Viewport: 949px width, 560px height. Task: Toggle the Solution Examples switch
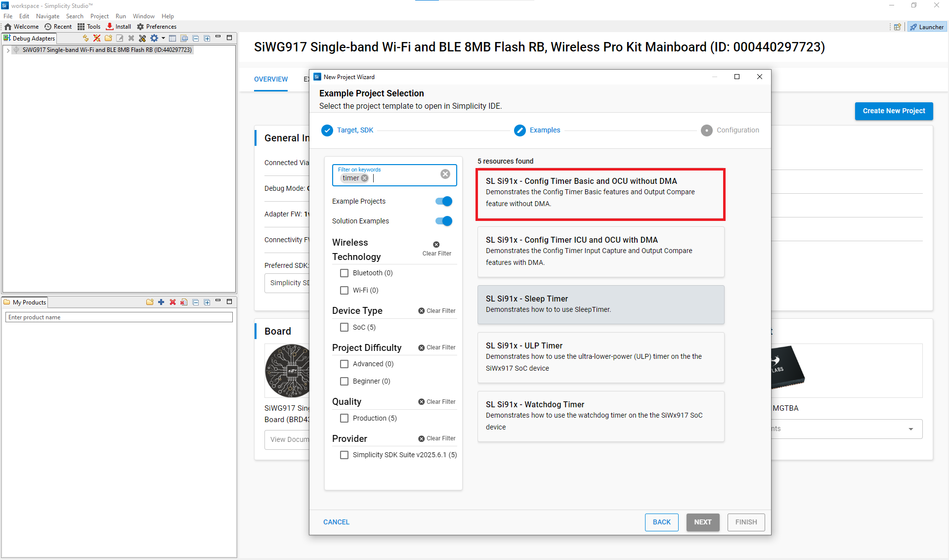click(444, 221)
